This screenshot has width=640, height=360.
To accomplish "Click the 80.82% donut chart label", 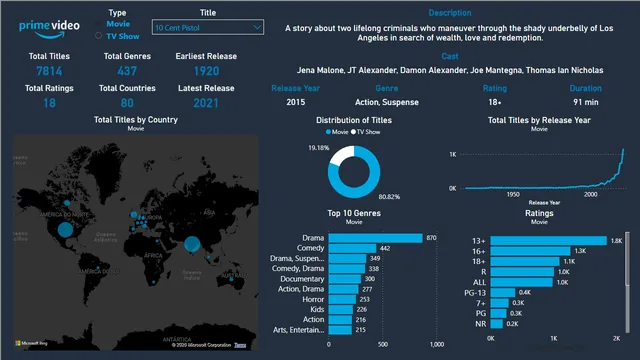I will pos(389,197).
